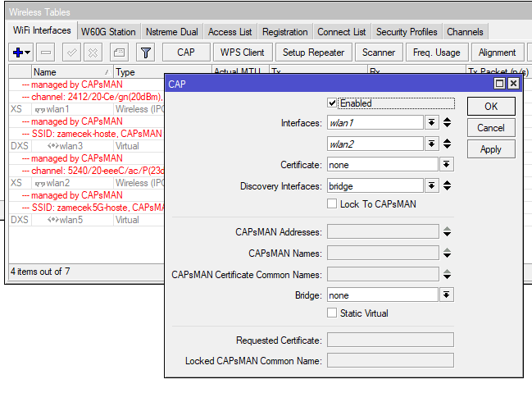The width and height of the screenshot is (532, 393).
Task: Click the Comment toolbar icon
Action: (119, 53)
